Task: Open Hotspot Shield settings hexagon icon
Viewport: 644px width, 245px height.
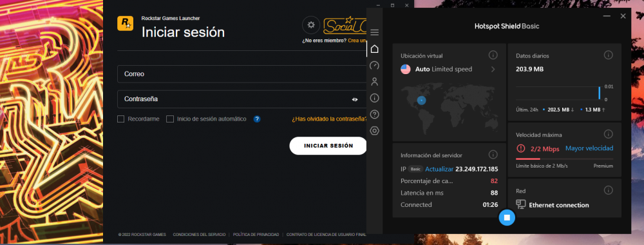Action: click(x=374, y=131)
